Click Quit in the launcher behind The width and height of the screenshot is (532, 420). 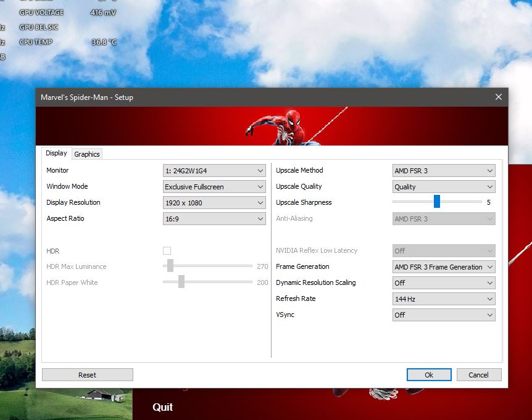pos(162,407)
